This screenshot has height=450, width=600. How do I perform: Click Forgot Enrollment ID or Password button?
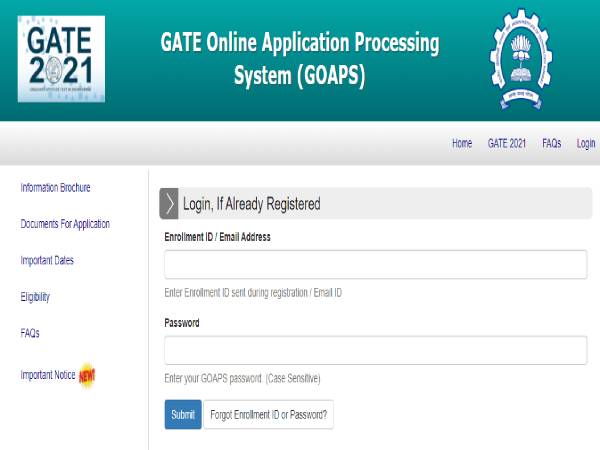[x=269, y=414]
